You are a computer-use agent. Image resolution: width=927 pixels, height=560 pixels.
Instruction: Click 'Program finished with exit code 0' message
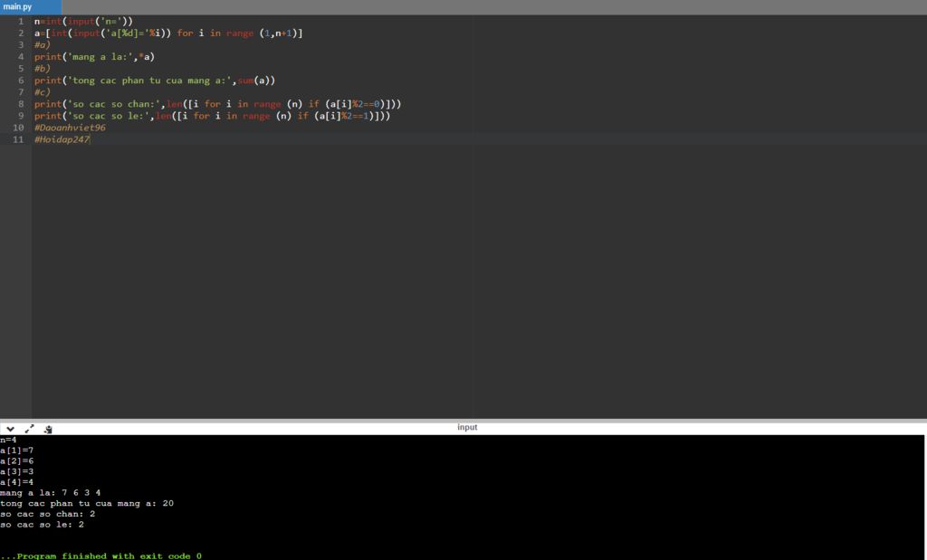(101, 555)
